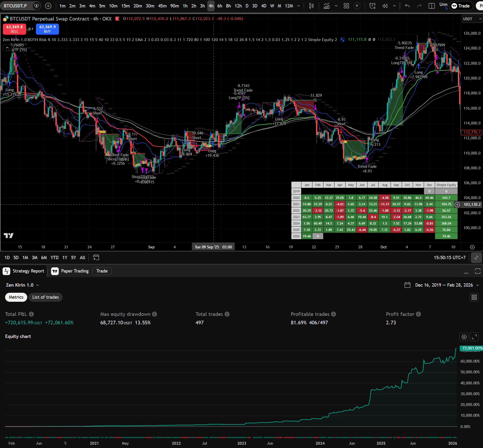Click the Go to date calendar icon
The height and width of the screenshot is (448, 483).
coord(96,257)
